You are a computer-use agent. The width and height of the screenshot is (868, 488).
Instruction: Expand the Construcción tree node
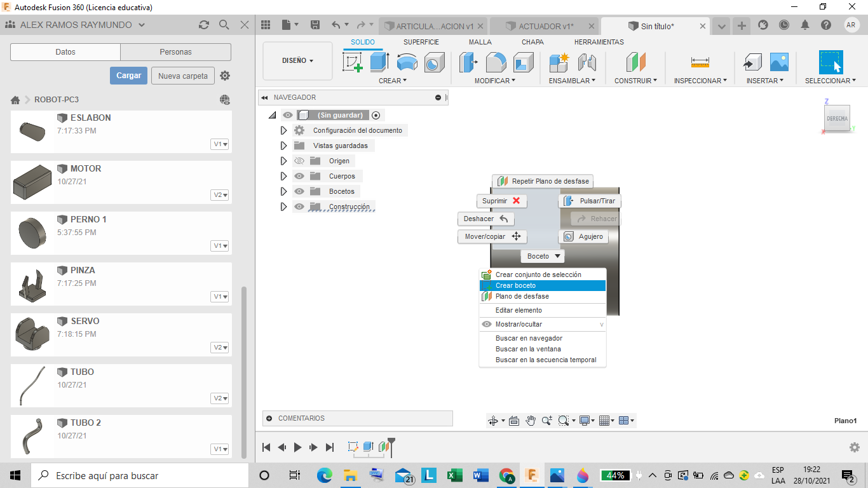click(x=283, y=207)
